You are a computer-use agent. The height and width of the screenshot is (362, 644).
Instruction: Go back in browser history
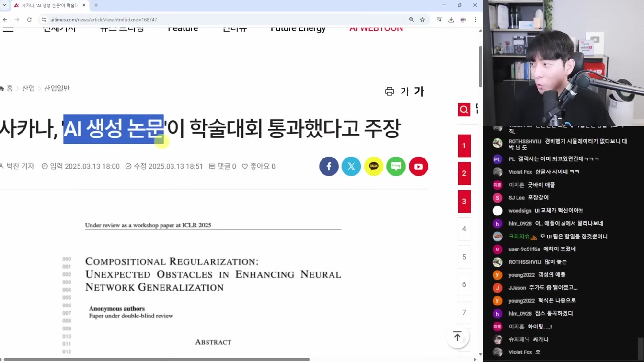(5, 20)
